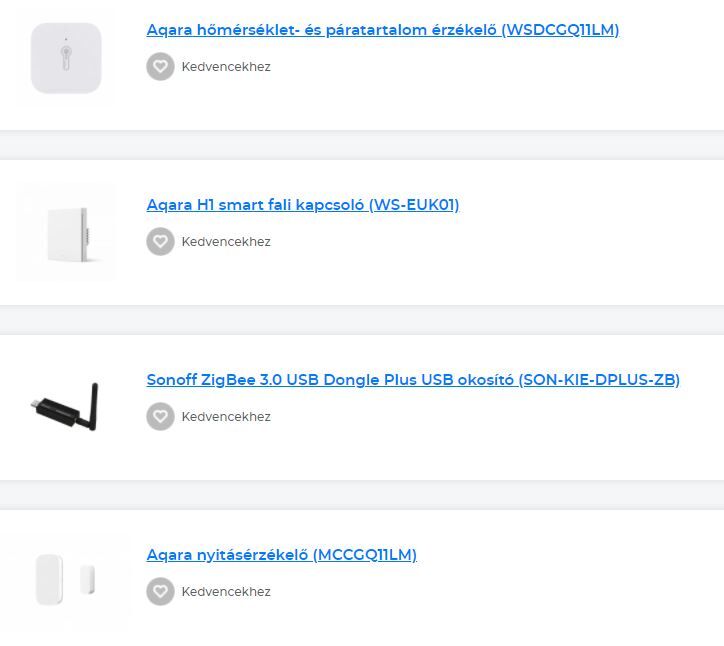Click Kedvencekhez text under WS-EUK01 switch
Viewport: 724px width, 646px height.
point(226,242)
